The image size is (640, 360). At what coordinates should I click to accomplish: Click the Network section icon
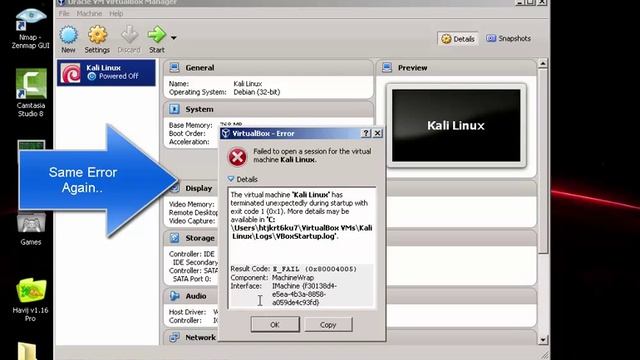coord(174,338)
